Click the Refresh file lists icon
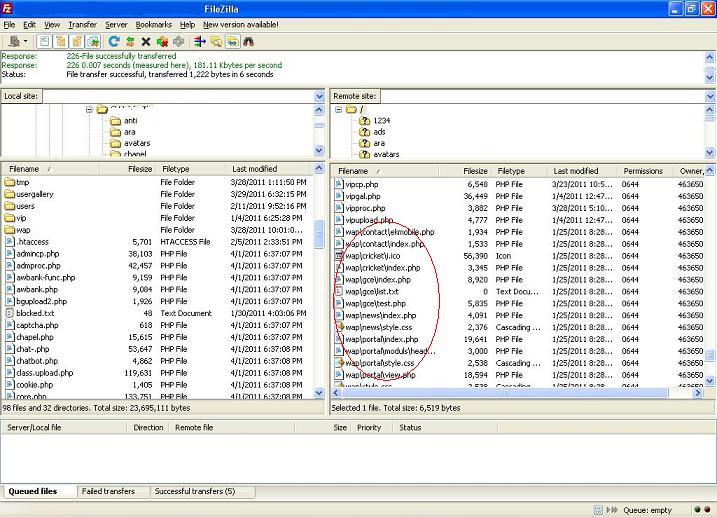Screen dimensions: 717x517 113,42
